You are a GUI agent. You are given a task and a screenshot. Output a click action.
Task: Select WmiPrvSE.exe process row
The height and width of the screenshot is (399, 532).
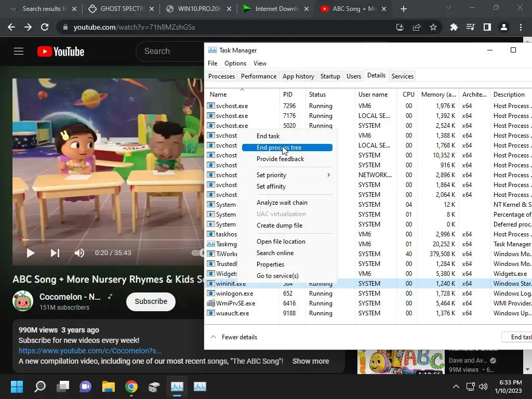368,303
